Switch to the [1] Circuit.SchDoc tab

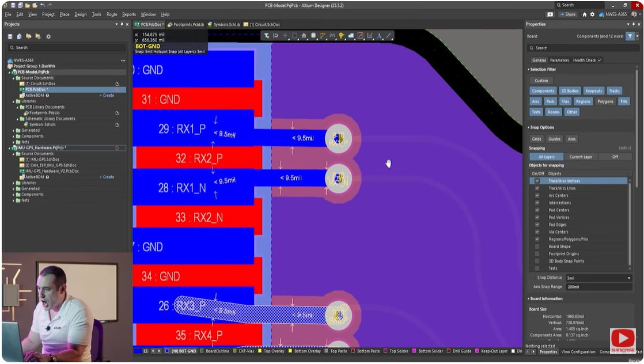click(262, 25)
